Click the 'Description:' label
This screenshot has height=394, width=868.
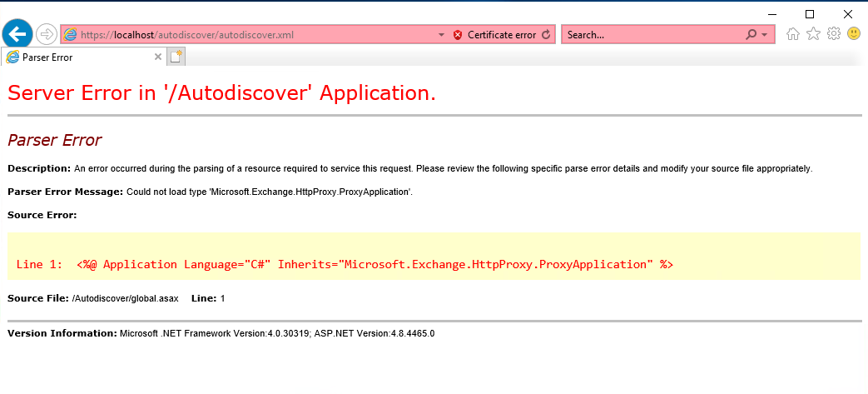(39, 168)
